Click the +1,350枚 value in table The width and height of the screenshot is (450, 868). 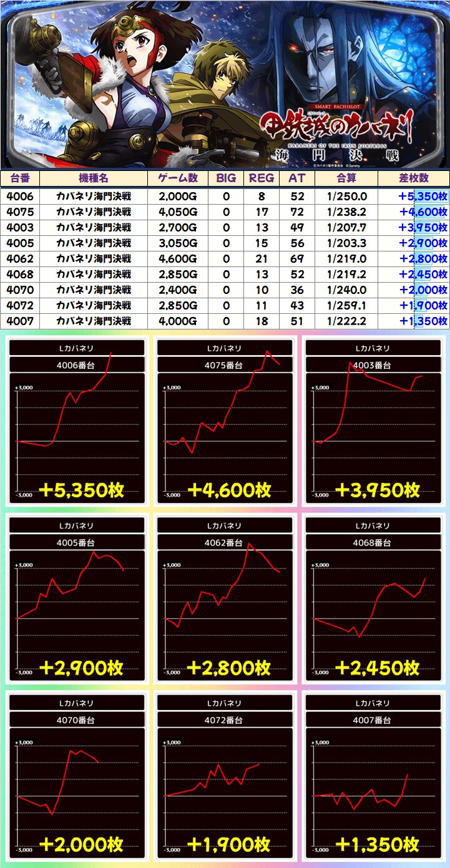tap(424, 321)
